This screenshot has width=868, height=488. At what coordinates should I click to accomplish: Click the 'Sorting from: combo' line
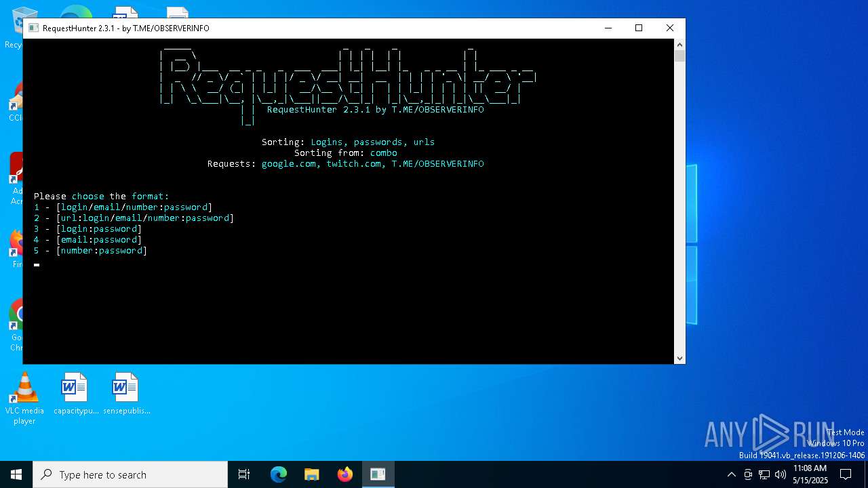(345, 152)
